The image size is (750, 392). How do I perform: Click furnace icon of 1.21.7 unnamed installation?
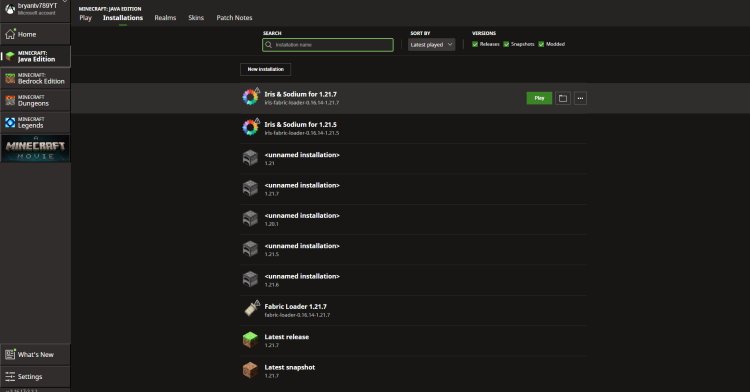250,188
